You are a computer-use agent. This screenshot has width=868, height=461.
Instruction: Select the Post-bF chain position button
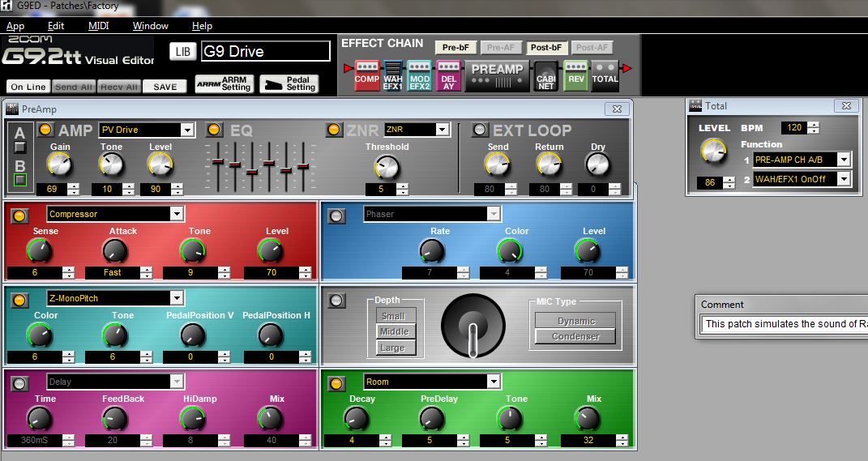pyautogui.click(x=545, y=48)
